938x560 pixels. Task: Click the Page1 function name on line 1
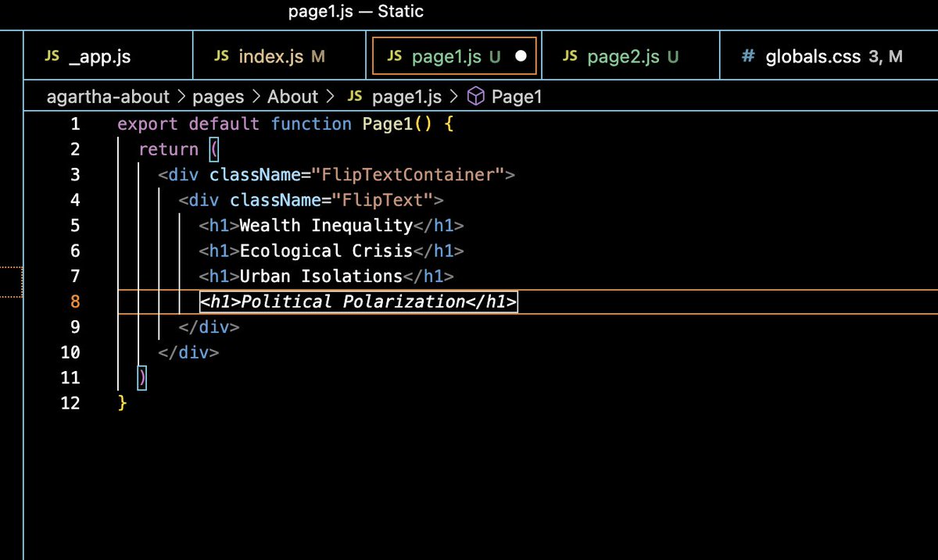click(388, 124)
